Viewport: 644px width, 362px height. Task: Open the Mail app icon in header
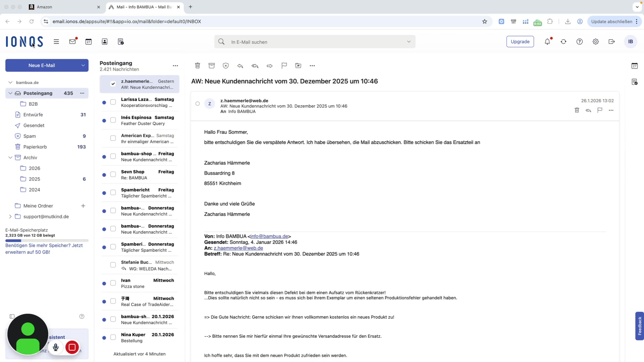click(72, 42)
